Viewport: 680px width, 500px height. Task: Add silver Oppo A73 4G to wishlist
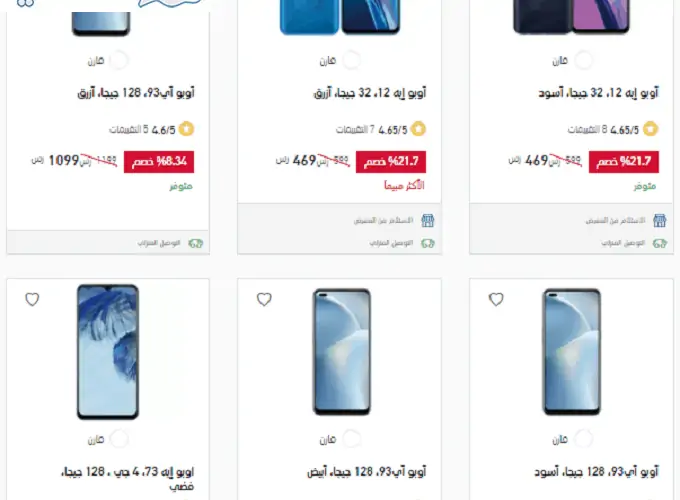click(x=32, y=299)
